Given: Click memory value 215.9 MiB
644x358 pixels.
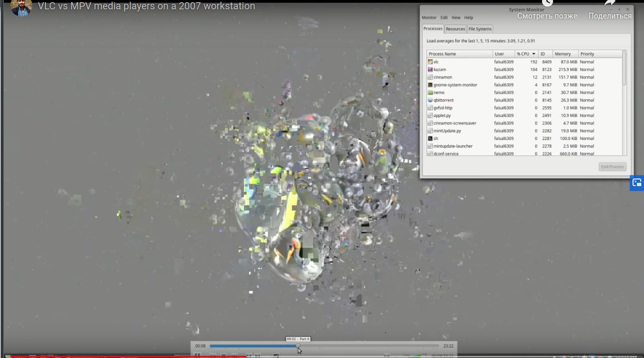Looking at the screenshot, I should [x=568, y=70].
